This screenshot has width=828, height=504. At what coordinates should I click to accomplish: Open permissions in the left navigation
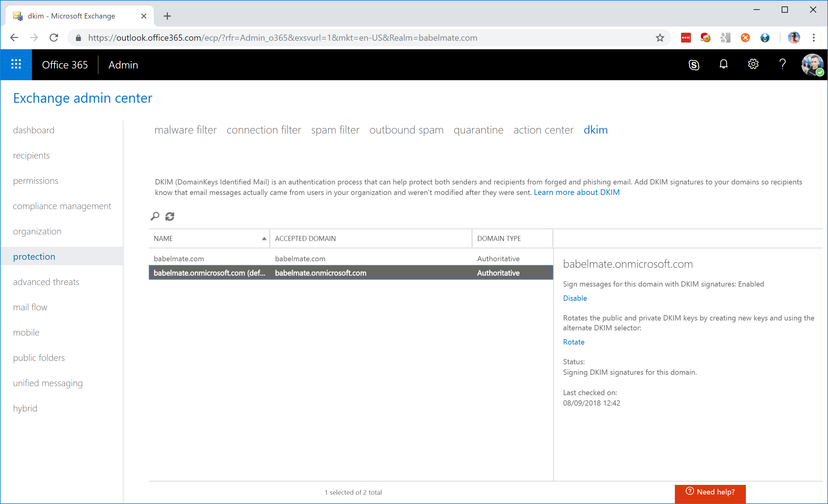pos(36,181)
